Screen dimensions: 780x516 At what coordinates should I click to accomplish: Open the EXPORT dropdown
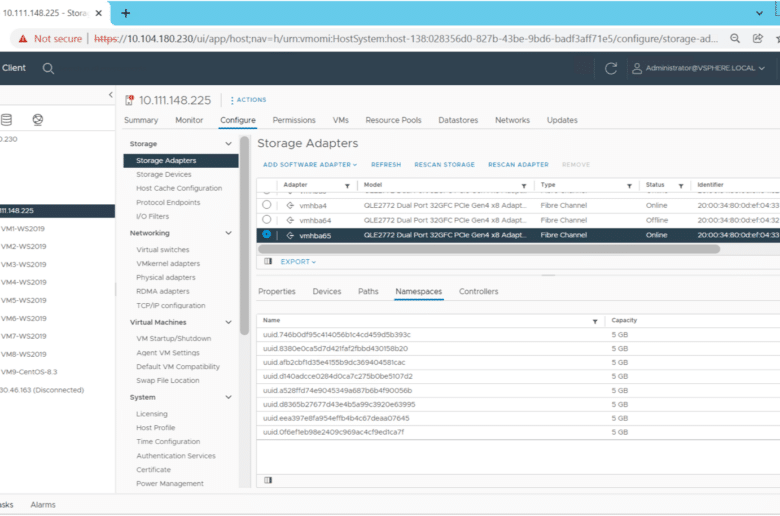coord(298,262)
